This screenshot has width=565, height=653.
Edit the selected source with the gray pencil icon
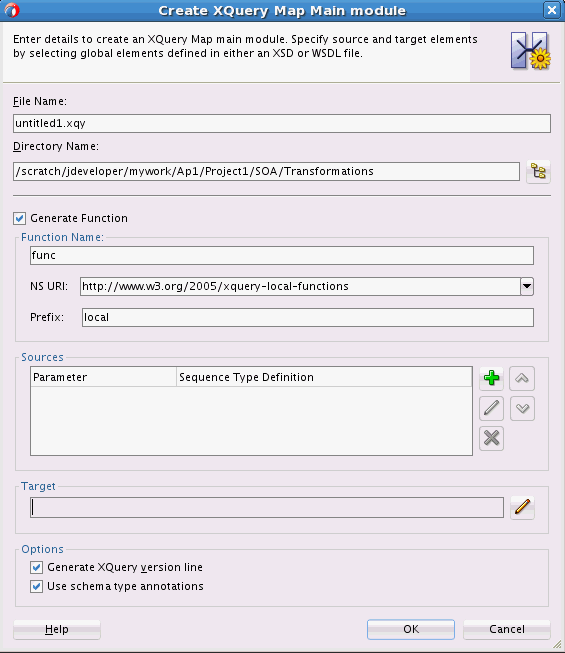(x=491, y=408)
